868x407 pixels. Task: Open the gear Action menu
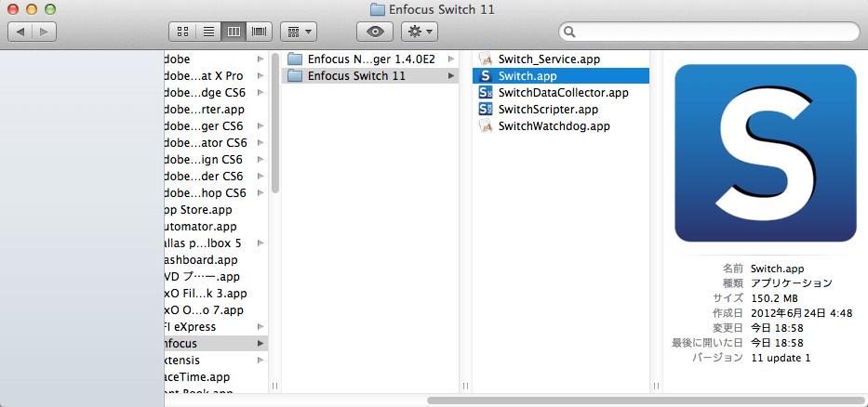tap(420, 33)
